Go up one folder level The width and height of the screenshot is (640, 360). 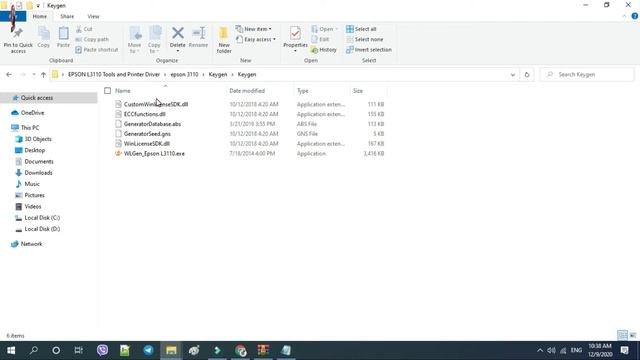click(43, 75)
